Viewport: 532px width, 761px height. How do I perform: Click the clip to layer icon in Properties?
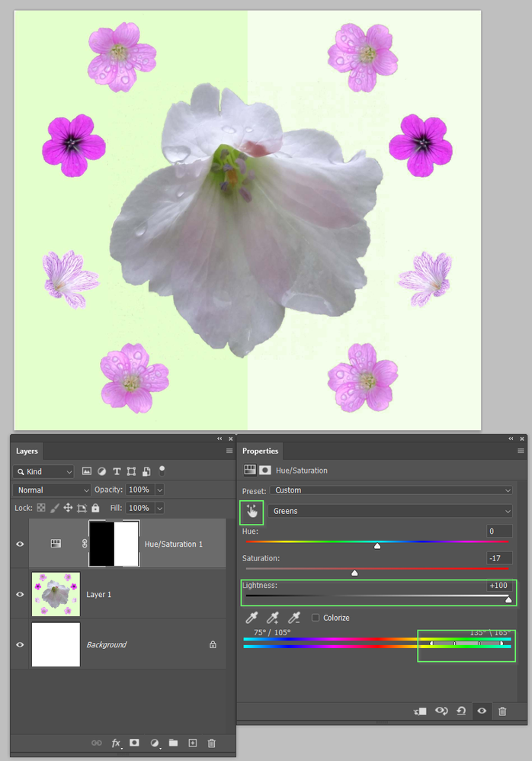click(420, 711)
